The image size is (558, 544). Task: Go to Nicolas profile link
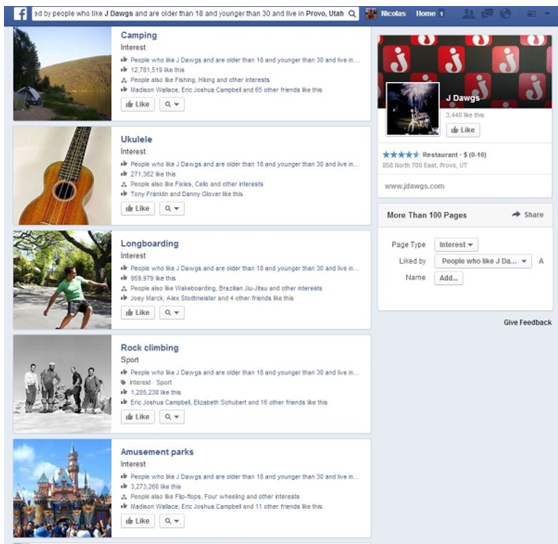pos(393,14)
